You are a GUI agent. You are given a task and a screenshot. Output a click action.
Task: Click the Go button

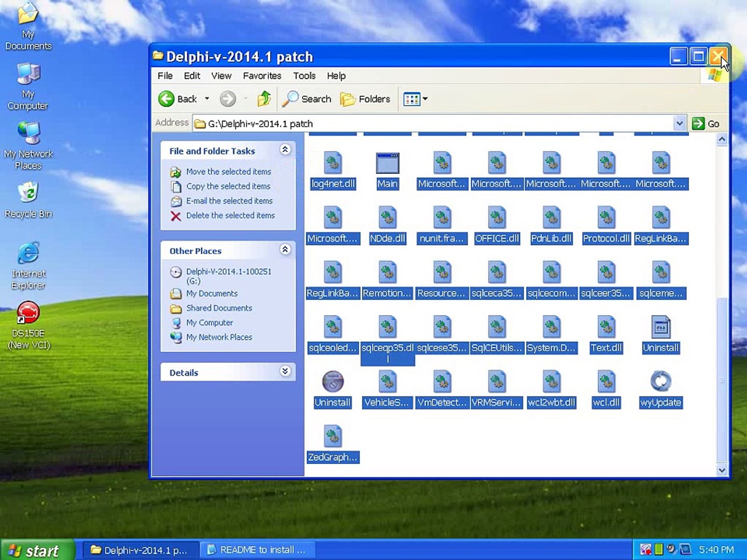tap(707, 123)
